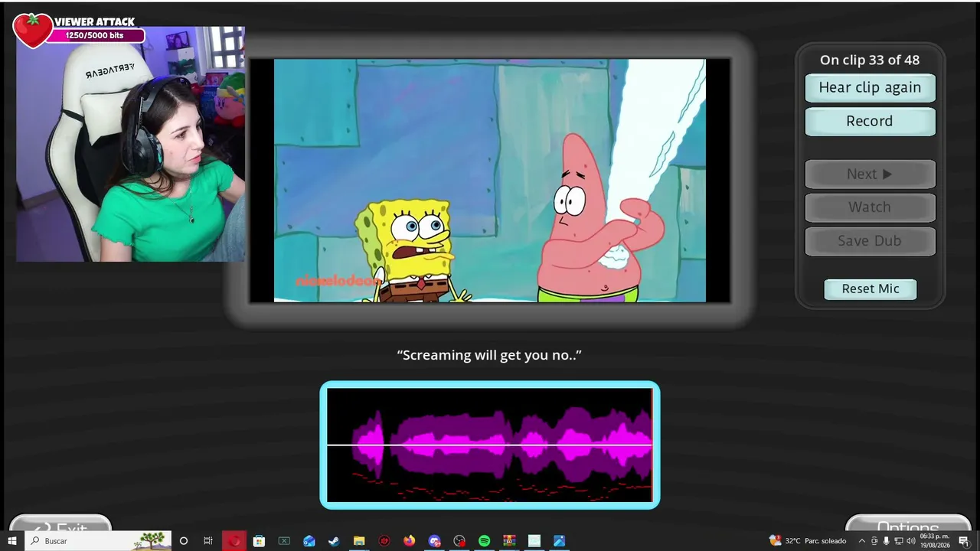Viewport: 980px width, 551px height.
Task: Click the Save Dub button
Action: click(x=870, y=240)
